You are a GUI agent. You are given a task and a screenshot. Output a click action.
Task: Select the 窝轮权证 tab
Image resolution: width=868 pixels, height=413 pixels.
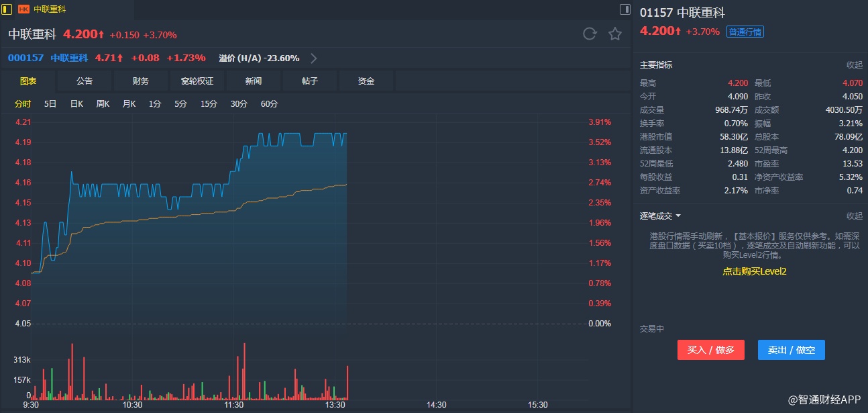(x=197, y=81)
